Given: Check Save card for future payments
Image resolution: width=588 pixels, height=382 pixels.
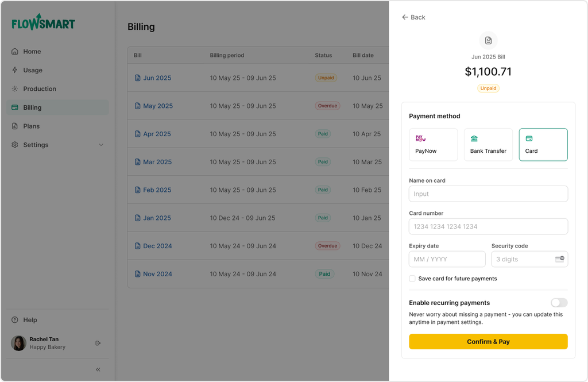Looking at the screenshot, I should tap(412, 279).
